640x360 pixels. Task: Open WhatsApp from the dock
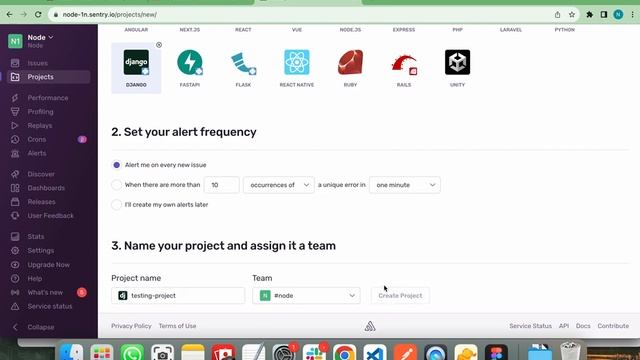(132, 353)
